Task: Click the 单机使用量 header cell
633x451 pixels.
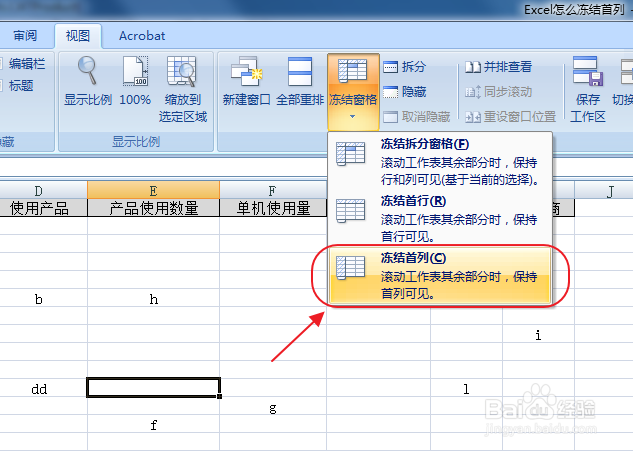Action: (x=273, y=208)
